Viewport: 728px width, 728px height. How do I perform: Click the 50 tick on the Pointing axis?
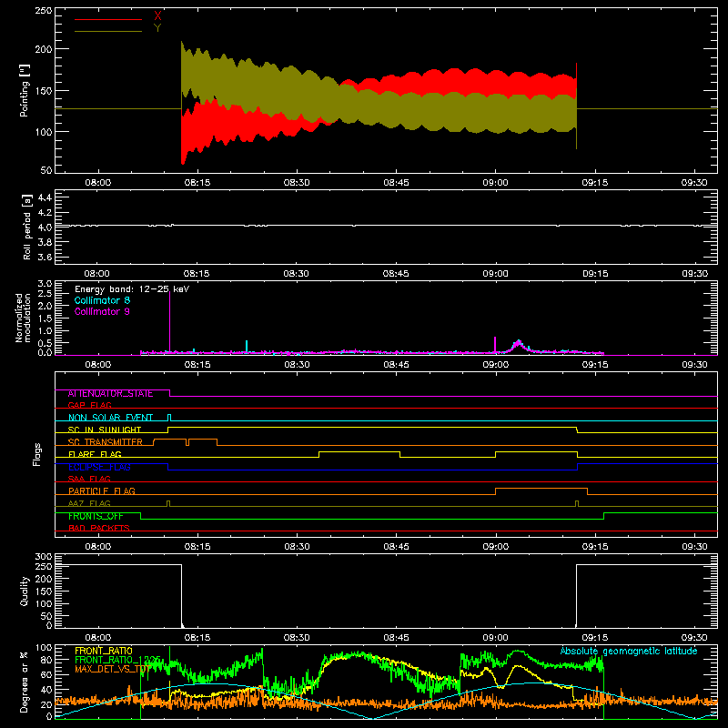(x=46, y=170)
